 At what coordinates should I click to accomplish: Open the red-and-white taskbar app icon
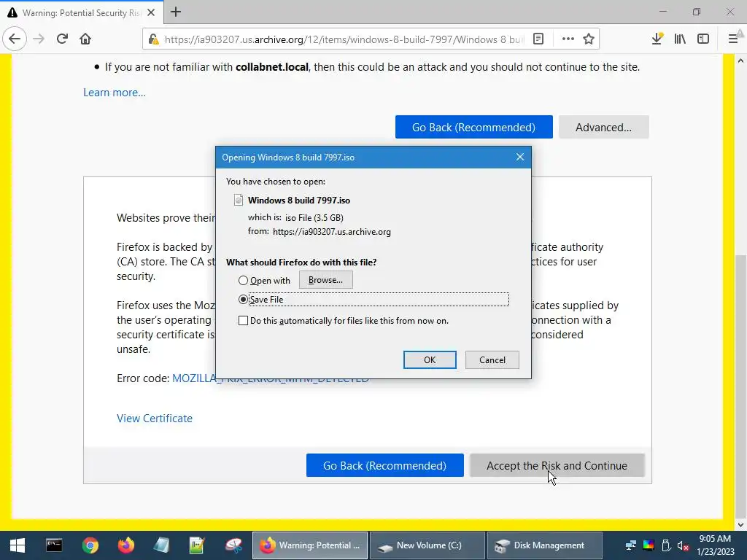tap(233, 545)
